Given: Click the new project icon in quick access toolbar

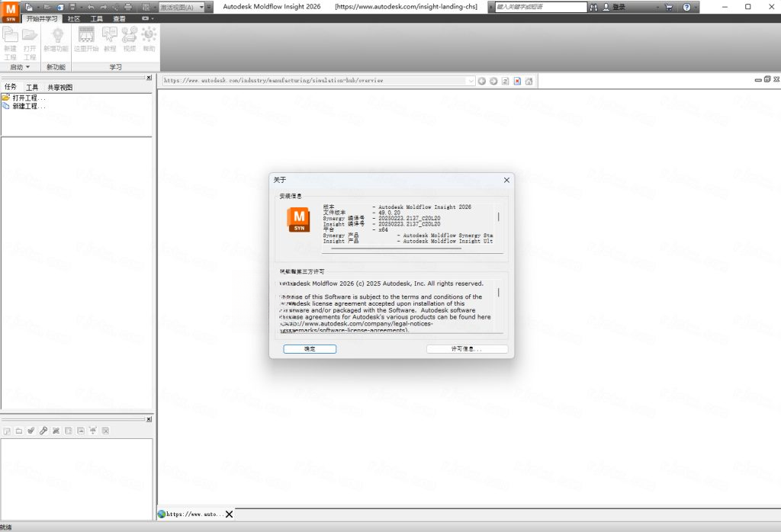Looking at the screenshot, I should click(x=29, y=7).
